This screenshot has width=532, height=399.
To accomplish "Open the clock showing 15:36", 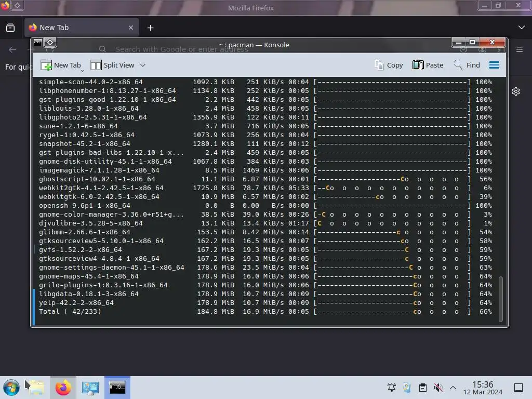I will tap(483, 388).
